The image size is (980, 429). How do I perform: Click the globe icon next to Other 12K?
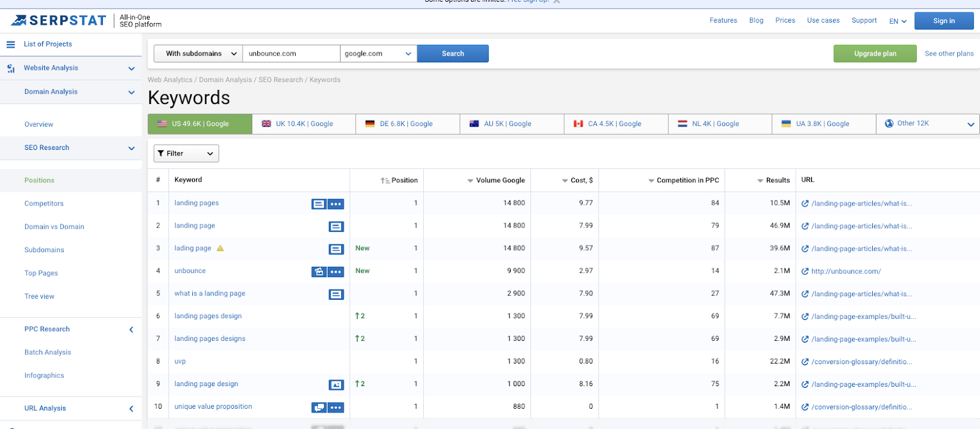tap(889, 124)
